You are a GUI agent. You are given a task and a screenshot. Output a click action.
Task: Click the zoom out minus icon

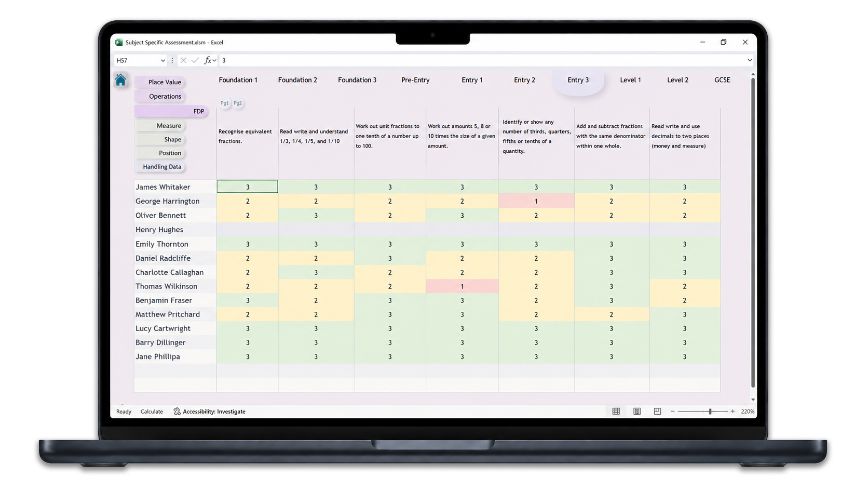[x=672, y=412]
